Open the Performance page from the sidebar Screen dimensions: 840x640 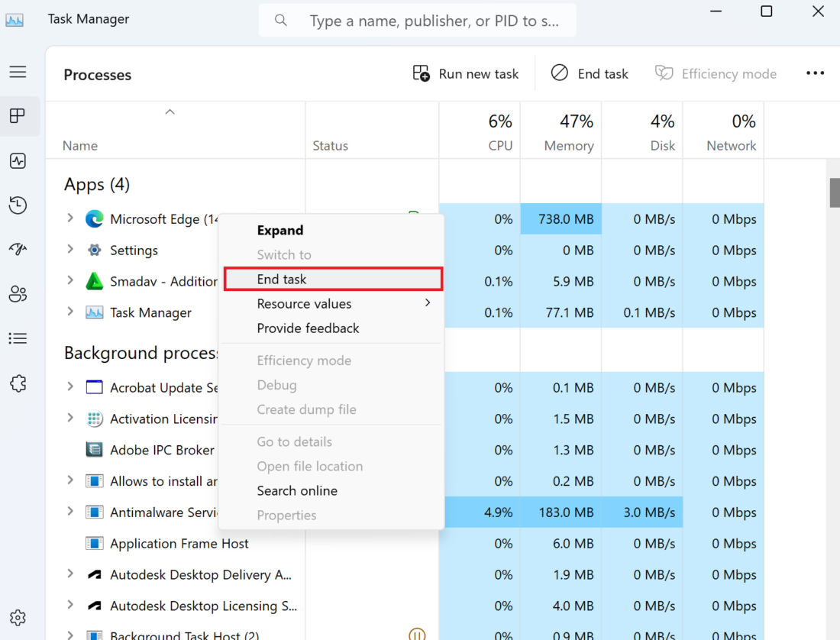[18, 160]
